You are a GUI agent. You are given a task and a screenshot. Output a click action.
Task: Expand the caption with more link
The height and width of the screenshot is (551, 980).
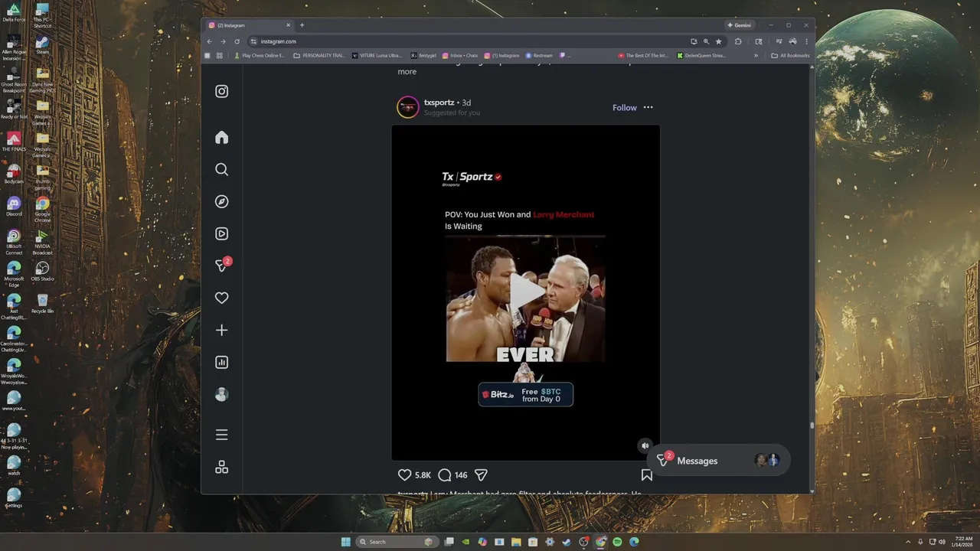407,71
